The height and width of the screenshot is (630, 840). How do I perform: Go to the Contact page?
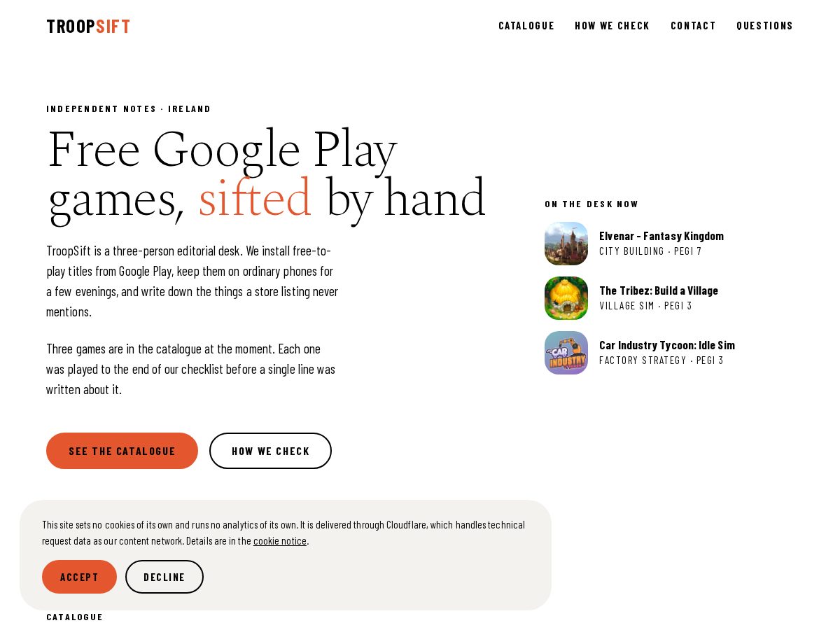[x=694, y=26]
